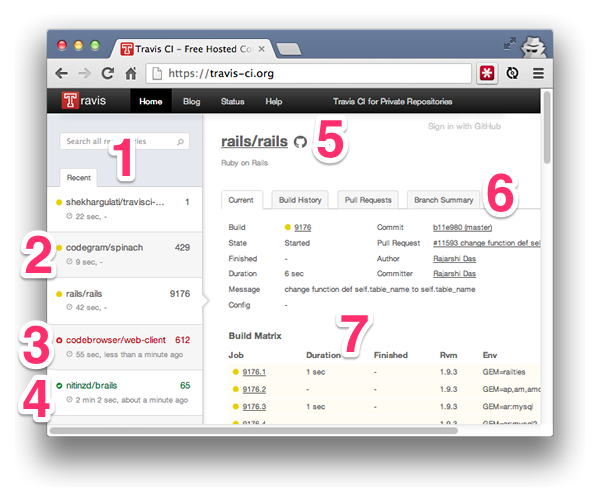The width and height of the screenshot is (600, 501).
Task: Open job 9176.3 link
Action: (254, 406)
